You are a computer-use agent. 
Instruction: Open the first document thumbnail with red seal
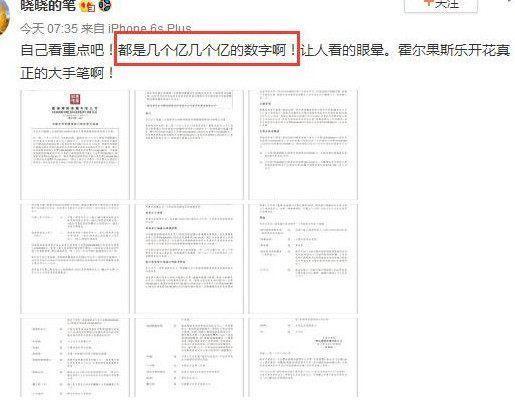75,144
